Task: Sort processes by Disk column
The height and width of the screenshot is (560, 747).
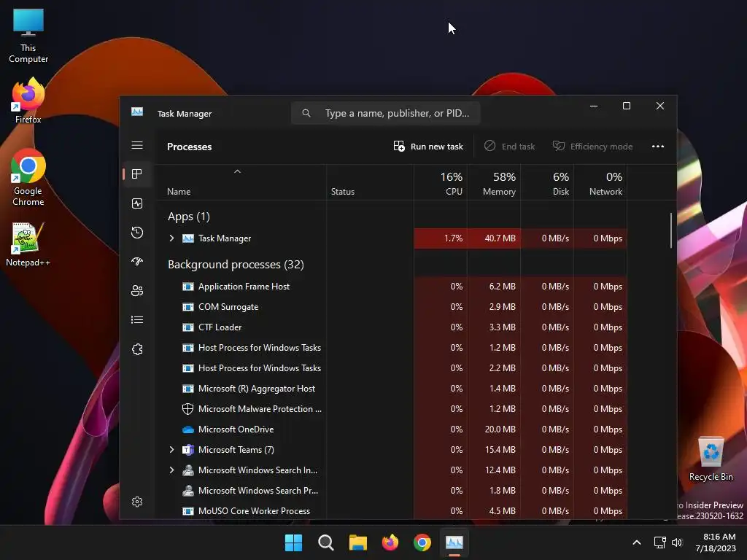Action: click(x=547, y=183)
